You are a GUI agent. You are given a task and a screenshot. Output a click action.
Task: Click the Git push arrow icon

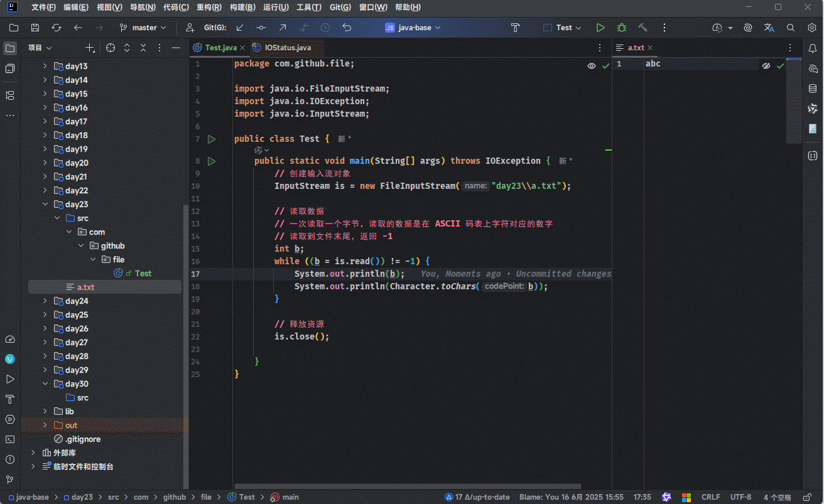(x=283, y=28)
